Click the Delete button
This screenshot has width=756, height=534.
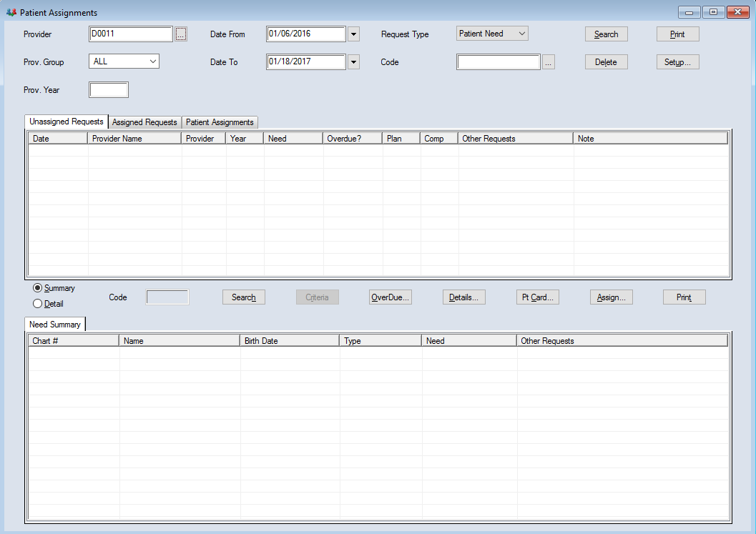[606, 62]
